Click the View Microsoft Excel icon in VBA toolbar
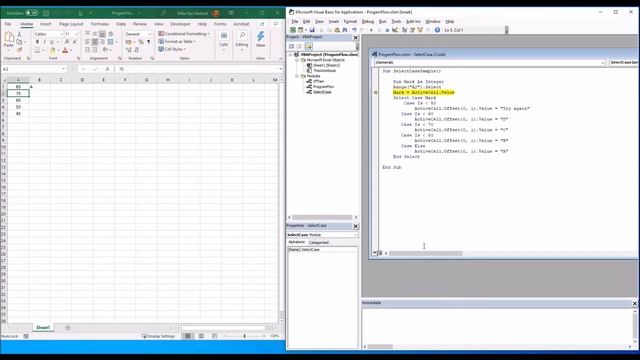Screen dimensions: 640x360 (x=293, y=30)
